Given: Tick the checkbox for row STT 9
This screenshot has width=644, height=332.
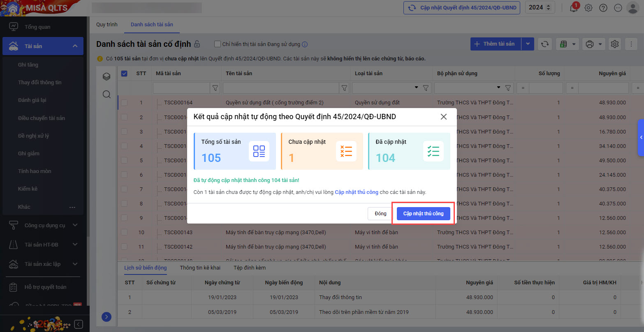Looking at the screenshot, I should pyautogui.click(x=124, y=218).
